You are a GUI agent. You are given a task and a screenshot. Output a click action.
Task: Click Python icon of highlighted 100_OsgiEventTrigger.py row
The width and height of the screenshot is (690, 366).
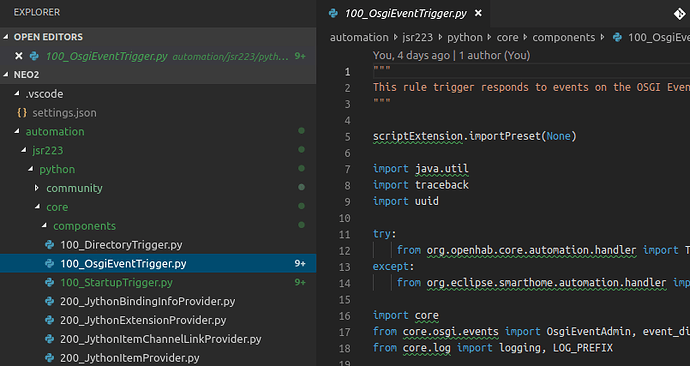(50, 264)
